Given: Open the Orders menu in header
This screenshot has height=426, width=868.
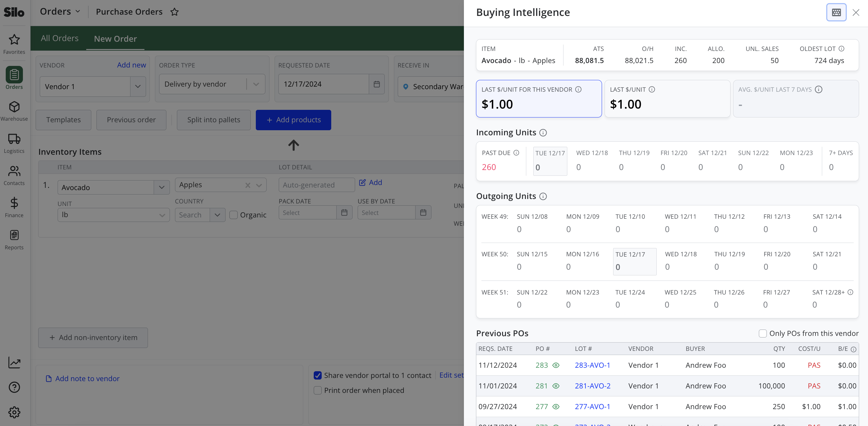Looking at the screenshot, I should click(x=60, y=11).
